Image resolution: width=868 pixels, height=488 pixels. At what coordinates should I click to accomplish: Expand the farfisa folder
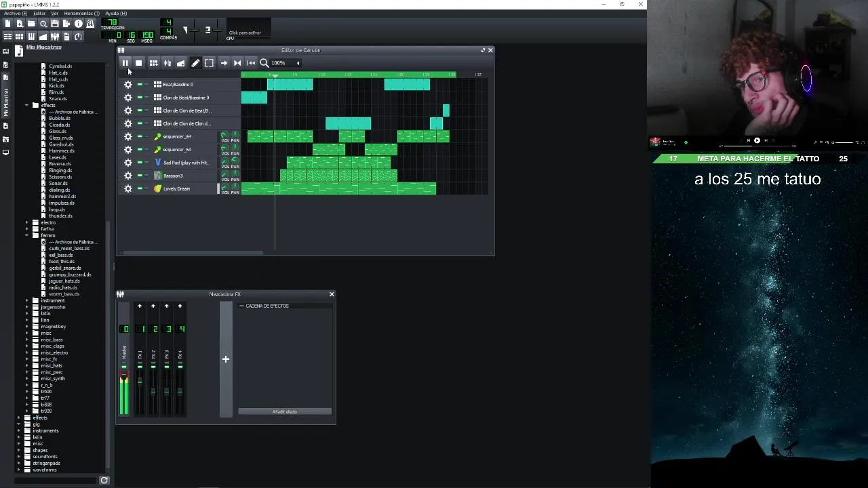click(27, 229)
